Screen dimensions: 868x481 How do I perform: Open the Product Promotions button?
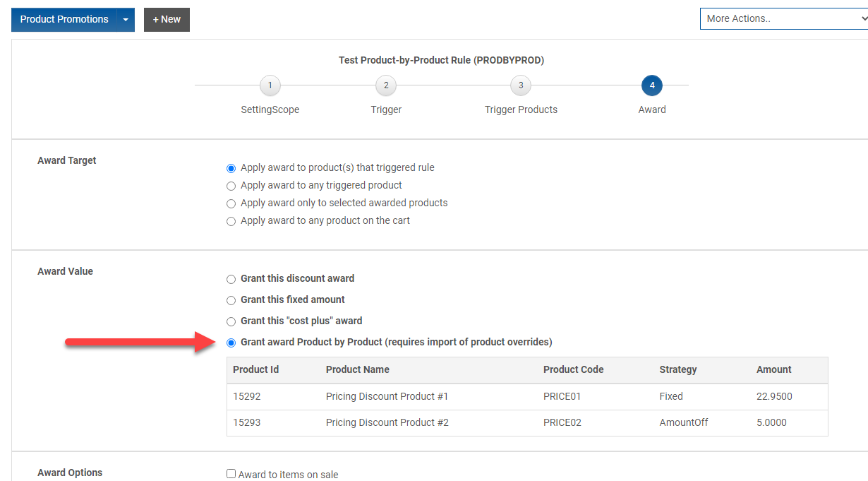pos(64,19)
